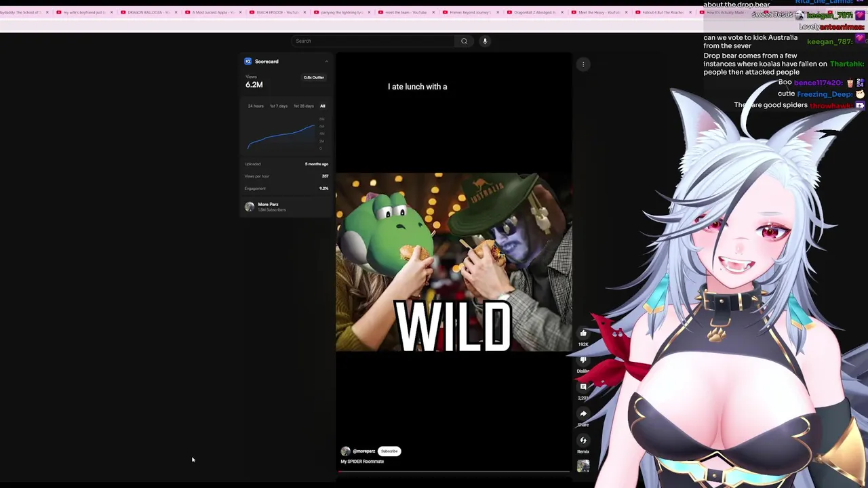Click the search magnifier icon
Screen dimensions: 868x488
464,41
